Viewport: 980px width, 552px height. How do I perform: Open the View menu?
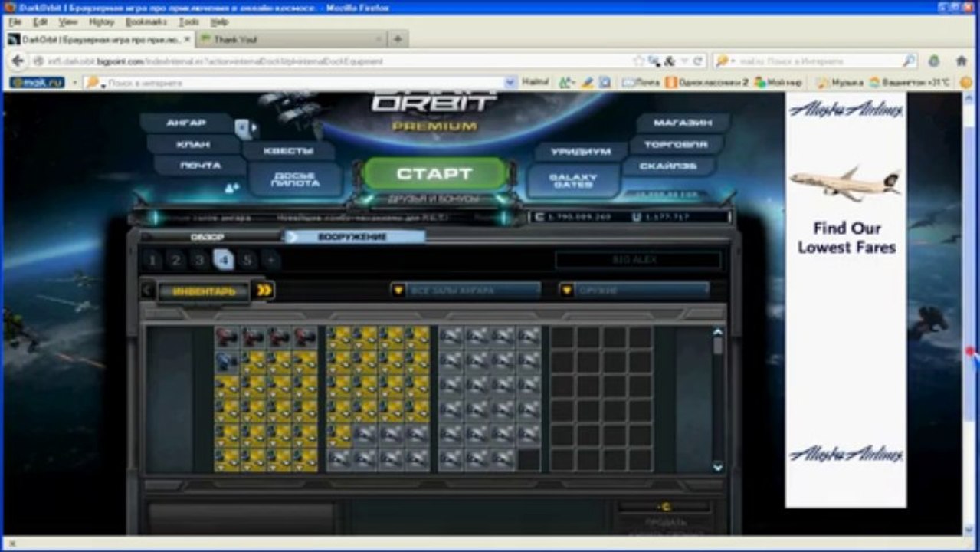(68, 22)
